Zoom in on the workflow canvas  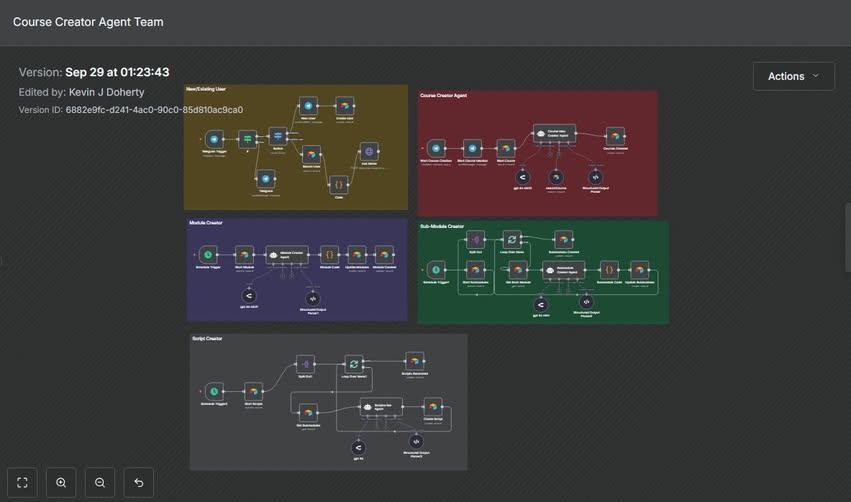tap(61, 482)
